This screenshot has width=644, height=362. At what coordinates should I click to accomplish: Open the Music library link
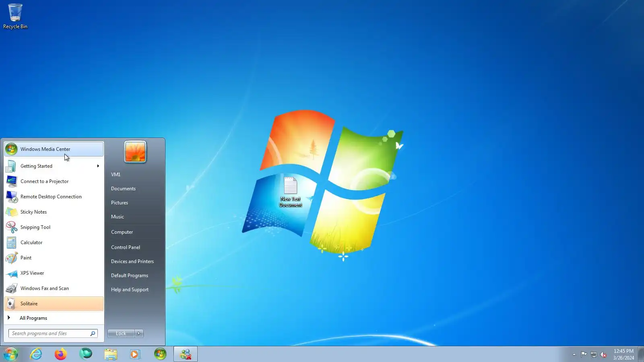(x=134, y=217)
